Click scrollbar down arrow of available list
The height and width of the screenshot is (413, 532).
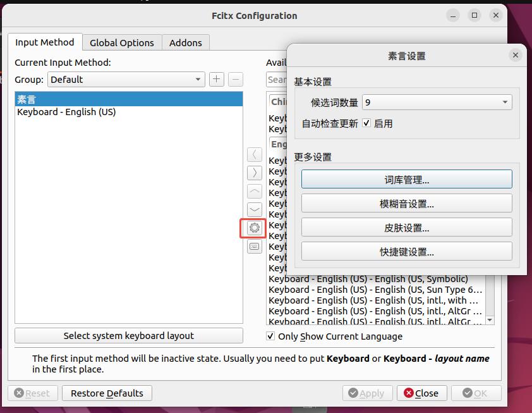click(x=490, y=320)
